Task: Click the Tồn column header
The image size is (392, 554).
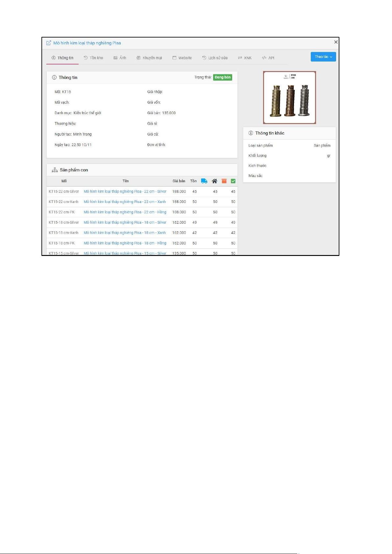Action: 193,181
